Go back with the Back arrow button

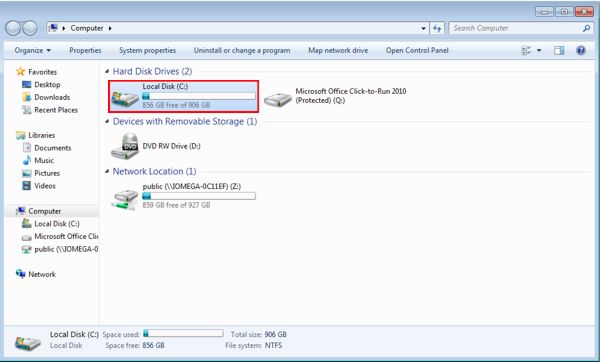[x=13, y=28]
